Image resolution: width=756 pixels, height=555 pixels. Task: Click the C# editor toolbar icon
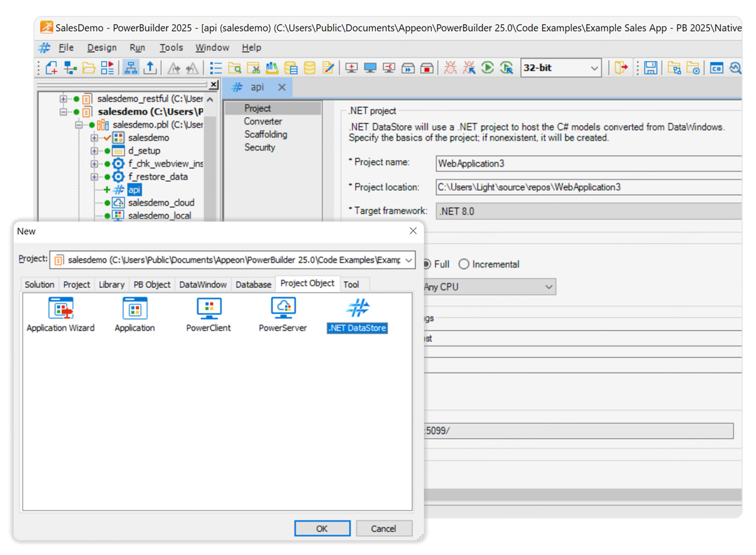pos(716,68)
